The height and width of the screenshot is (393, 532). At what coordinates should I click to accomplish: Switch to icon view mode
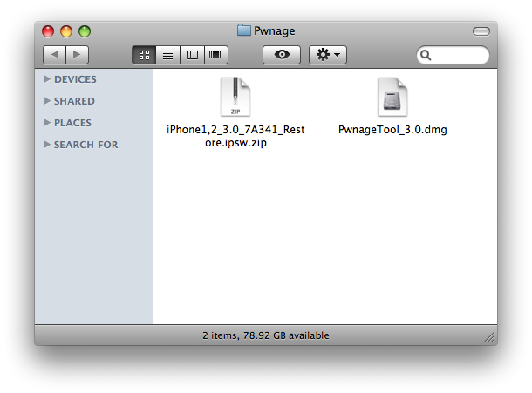[144, 55]
